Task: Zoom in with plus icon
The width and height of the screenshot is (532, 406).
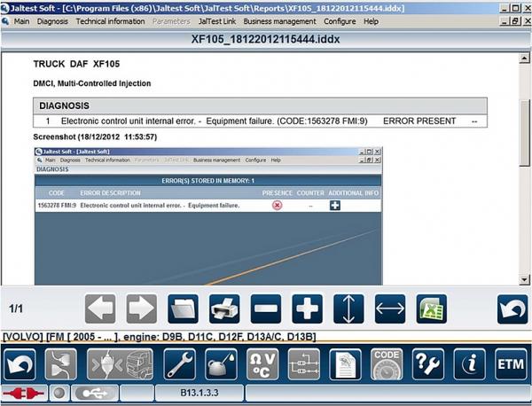Action: (307, 308)
